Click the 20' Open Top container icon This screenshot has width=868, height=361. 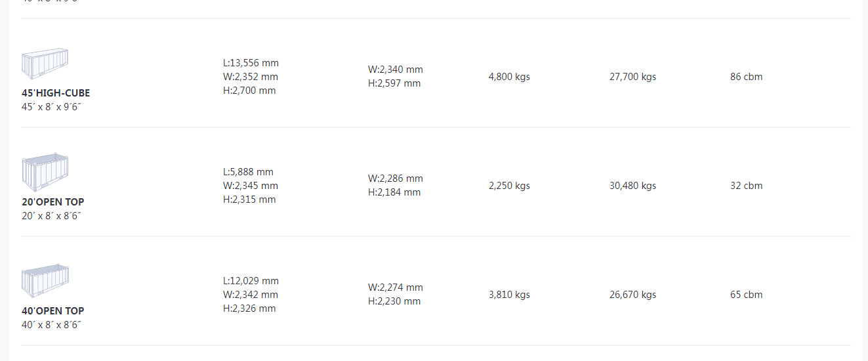pyautogui.click(x=45, y=173)
